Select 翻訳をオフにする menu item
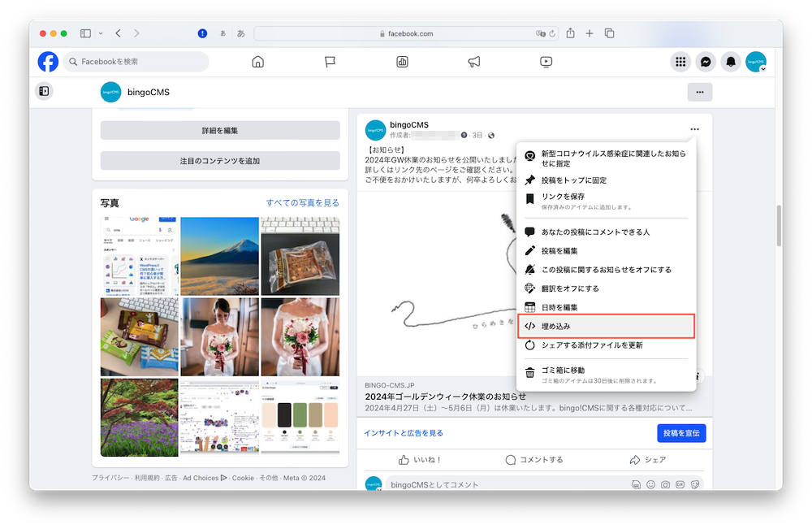The width and height of the screenshot is (812, 529). [606, 288]
